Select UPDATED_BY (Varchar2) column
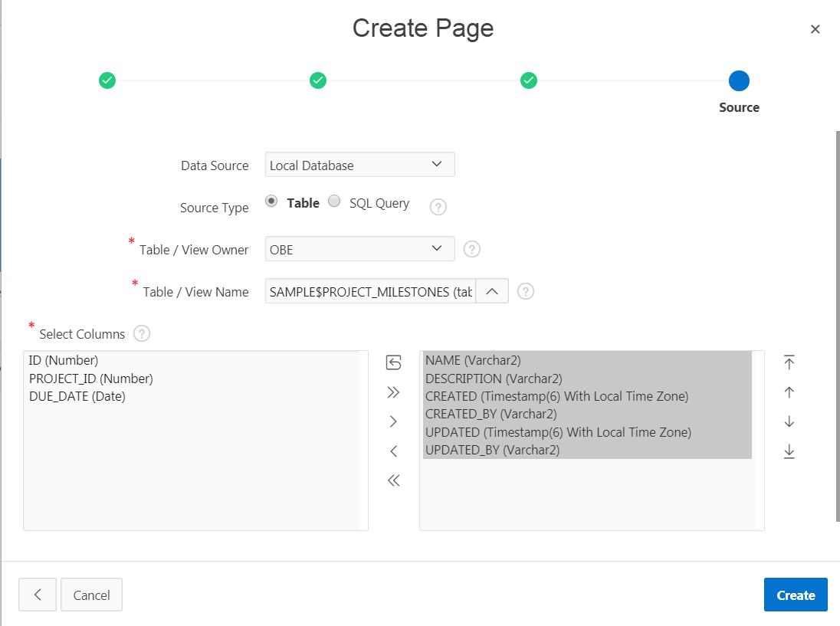The width and height of the screenshot is (840, 626). point(587,450)
